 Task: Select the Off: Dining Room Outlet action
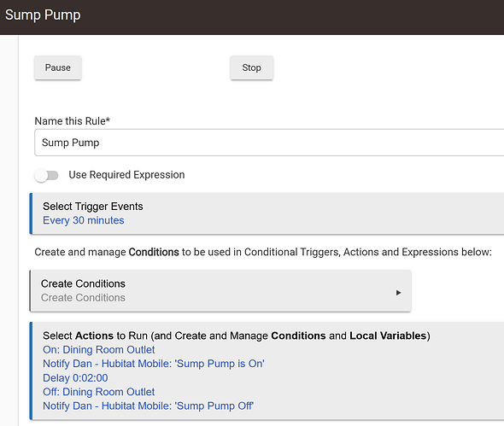99,392
